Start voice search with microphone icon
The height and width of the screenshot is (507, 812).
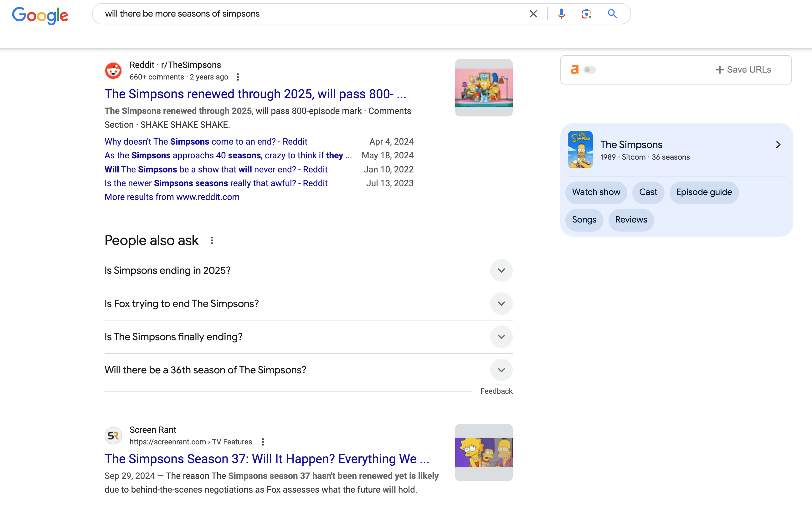pos(562,14)
